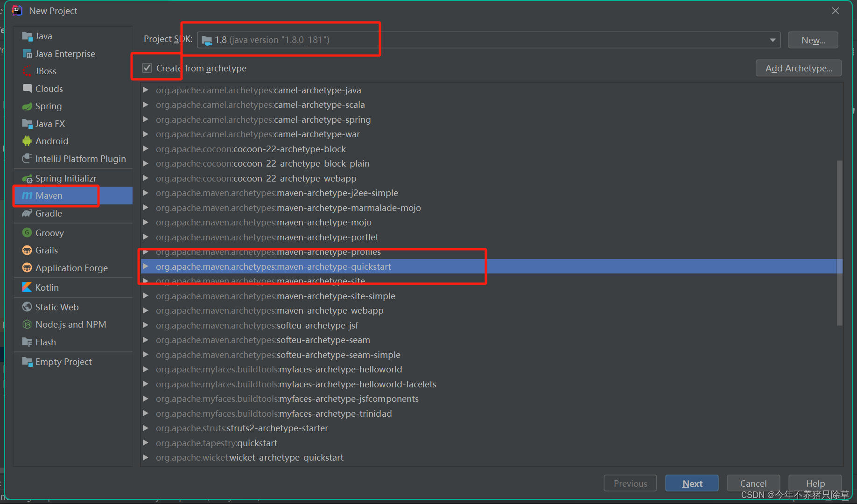
Task: Click the SDK folder icon in combo box
Action: point(207,40)
